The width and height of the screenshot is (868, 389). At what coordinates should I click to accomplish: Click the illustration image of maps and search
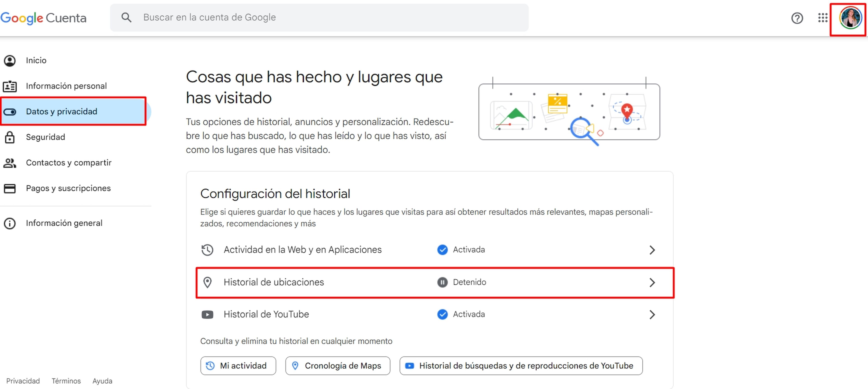click(x=569, y=111)
